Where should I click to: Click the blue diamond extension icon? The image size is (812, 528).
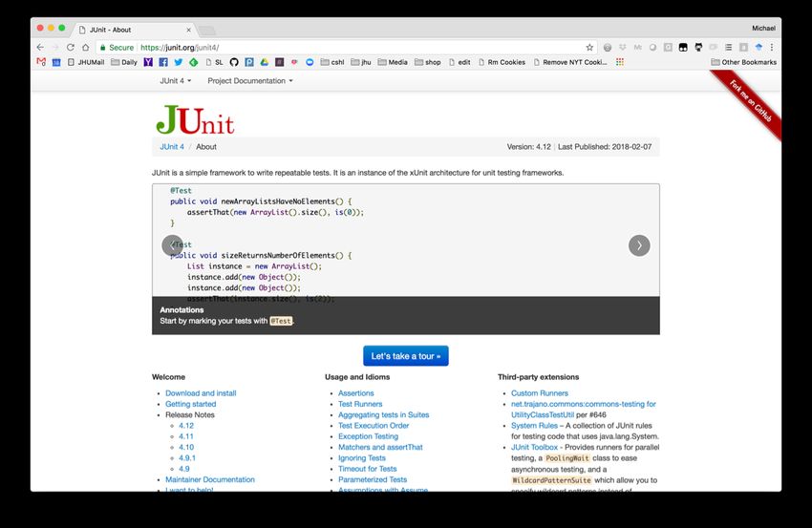(x=759, y=47)
